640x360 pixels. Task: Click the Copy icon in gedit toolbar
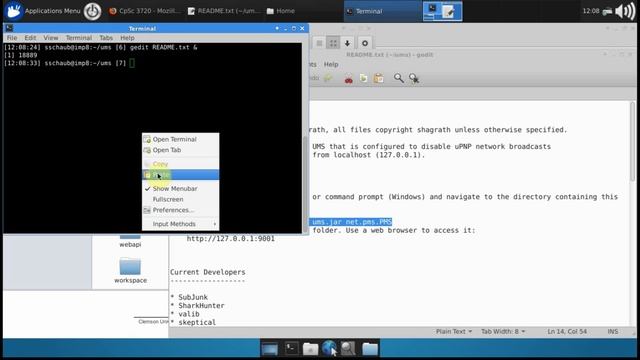pos(363,78)
